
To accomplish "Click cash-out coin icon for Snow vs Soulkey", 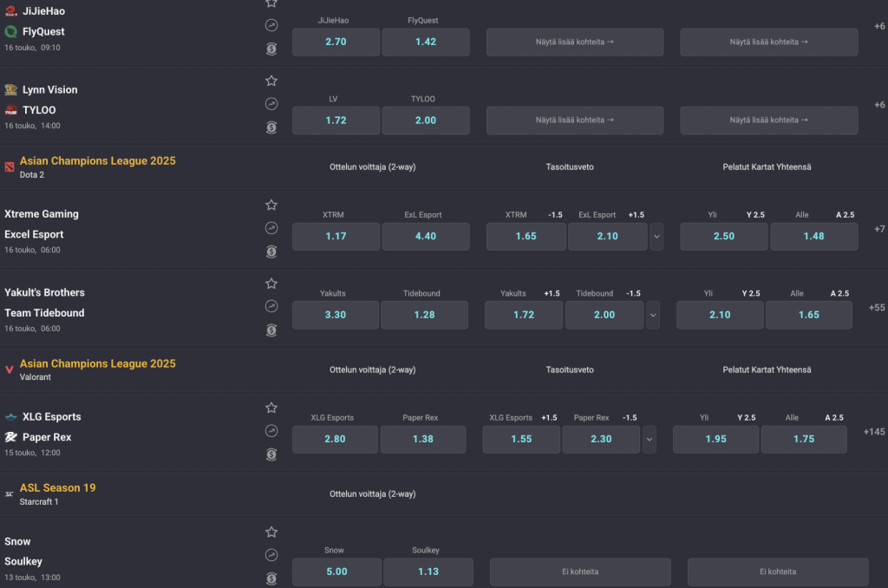I will point(271,578).
